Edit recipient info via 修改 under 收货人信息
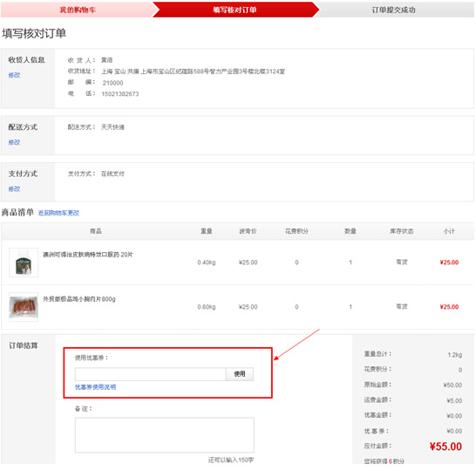476x471 pixels. [x=14, y=75]
